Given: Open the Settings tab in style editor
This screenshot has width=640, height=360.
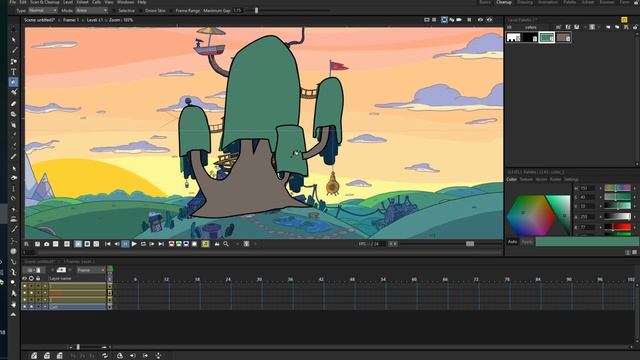Looking at the screenshot, I should pos(571,179).
